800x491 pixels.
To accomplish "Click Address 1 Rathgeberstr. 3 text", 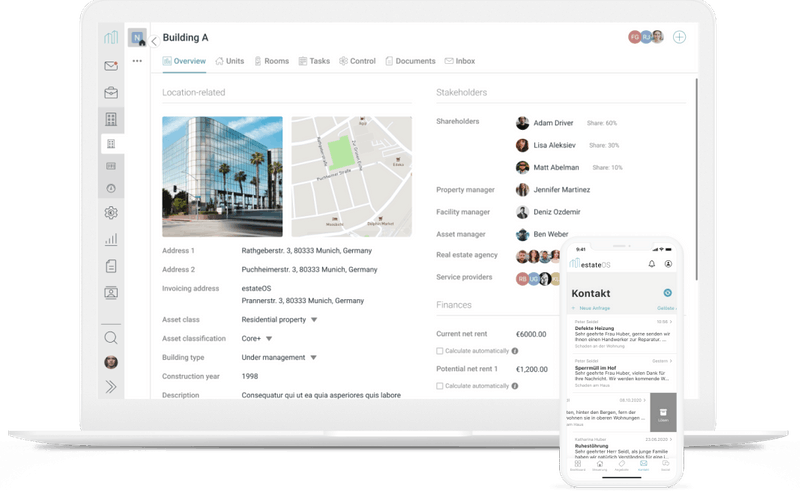I will point(307,251).
